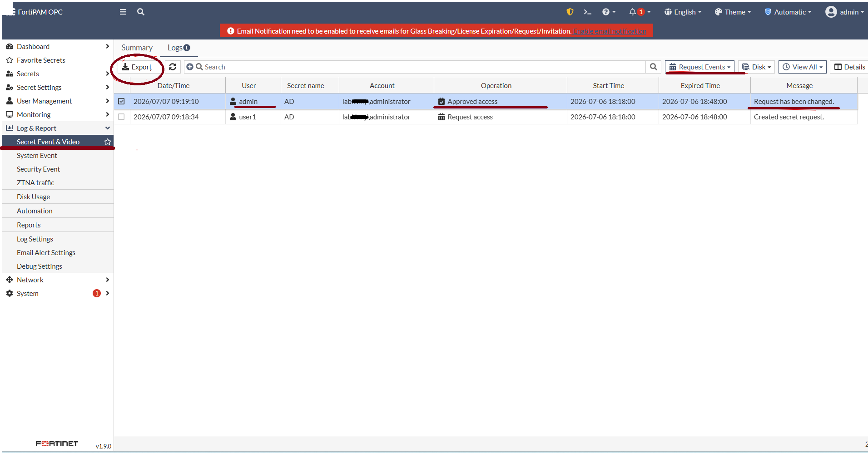Toggle the hamburger sidebar menu icon
868x453 pixels.
[x=123, y=12]
